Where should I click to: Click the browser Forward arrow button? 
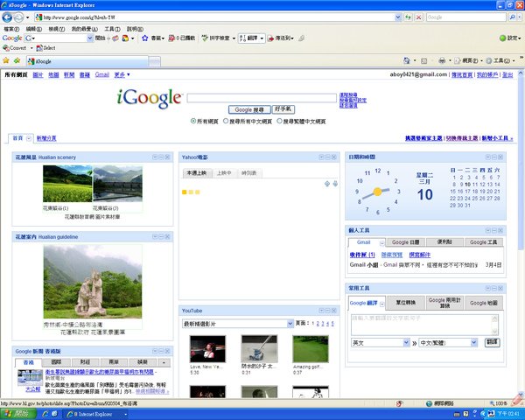(18, 17)
